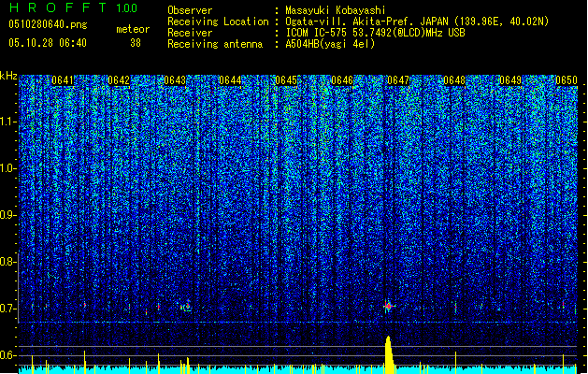Screen dimensions: 588x374
Task: Click the 0649 time marker
Action: (x=510, y=80)
